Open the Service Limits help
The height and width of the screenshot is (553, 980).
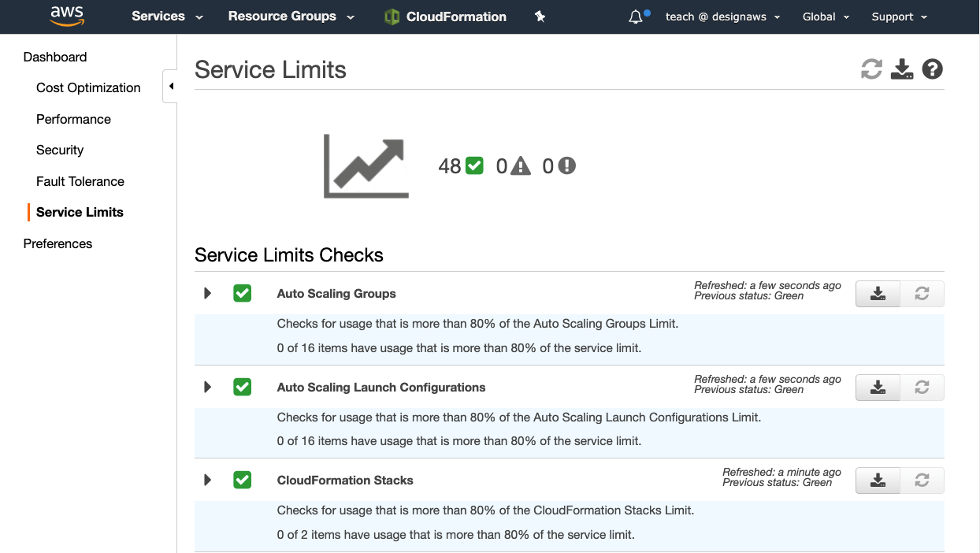[x=932, y=69]
